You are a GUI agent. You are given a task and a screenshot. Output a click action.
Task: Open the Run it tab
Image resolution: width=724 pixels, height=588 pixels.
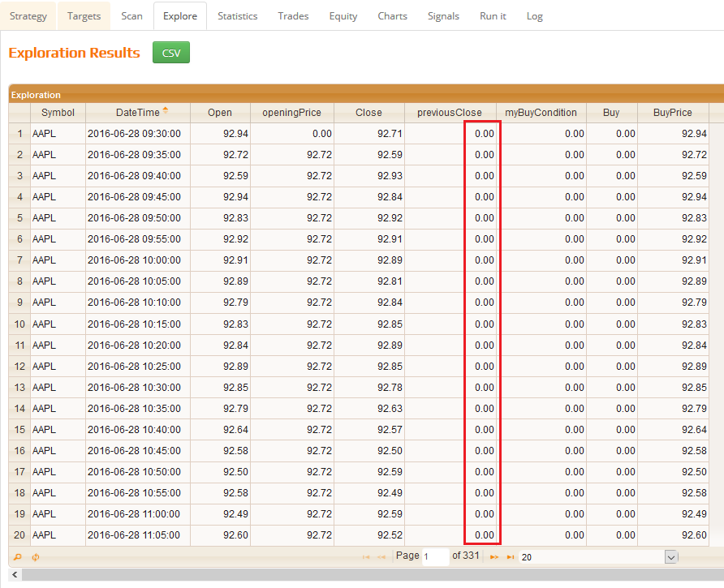click(x=493, y=16)
